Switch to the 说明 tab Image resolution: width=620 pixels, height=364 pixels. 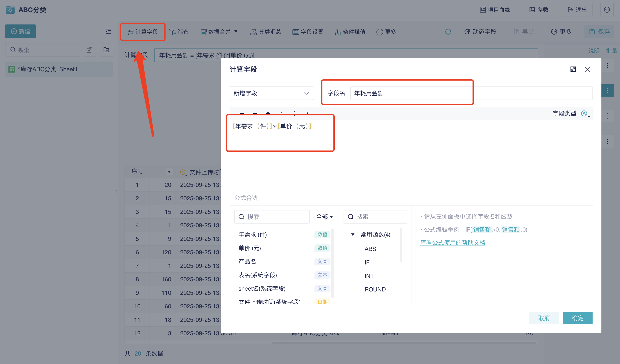(594, 51)
